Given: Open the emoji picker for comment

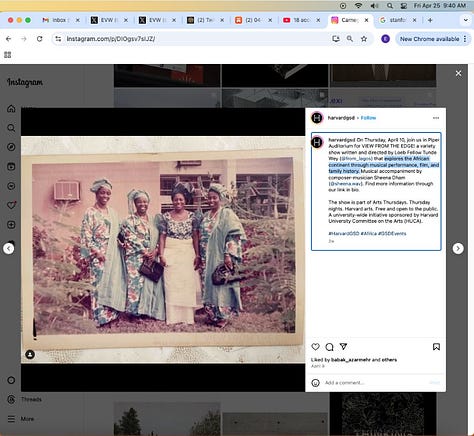Looking at the screenshot, I should [x=315, y=383].
